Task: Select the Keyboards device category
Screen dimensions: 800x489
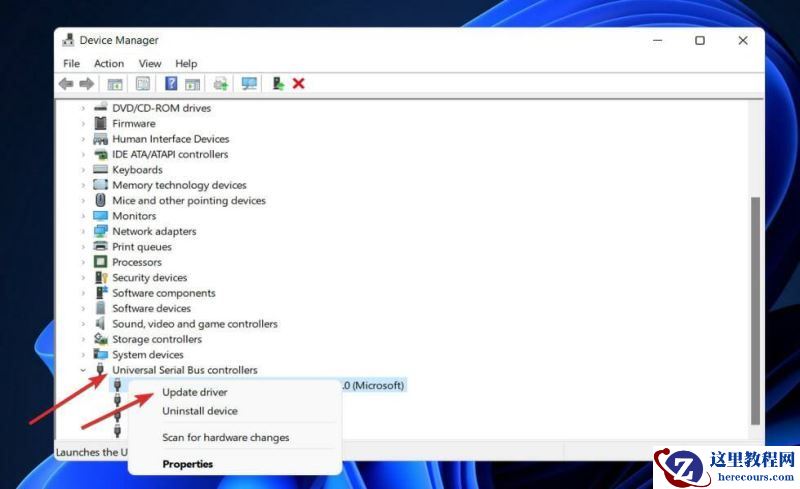Action: click(x=137, y=170)
